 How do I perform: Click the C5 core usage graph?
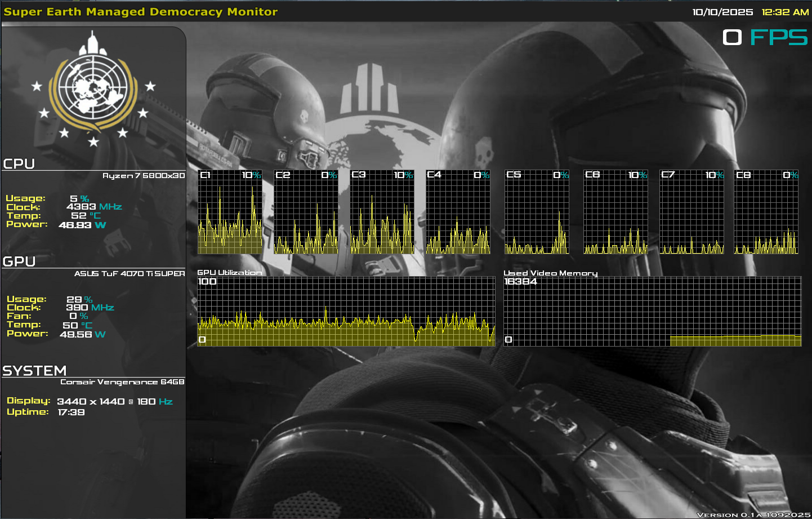(x=537, y=212)
